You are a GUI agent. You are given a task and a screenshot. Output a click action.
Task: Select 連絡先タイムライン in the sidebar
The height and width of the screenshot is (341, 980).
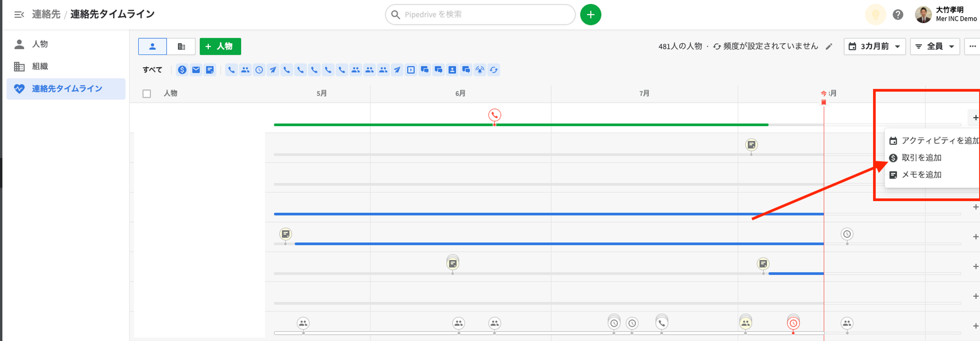(x=66, y=89)
